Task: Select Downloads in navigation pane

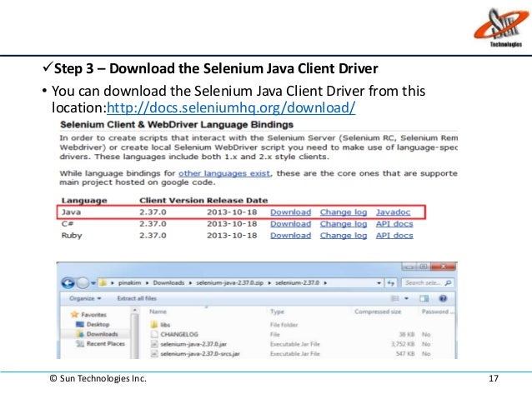Action: (102, 334)
